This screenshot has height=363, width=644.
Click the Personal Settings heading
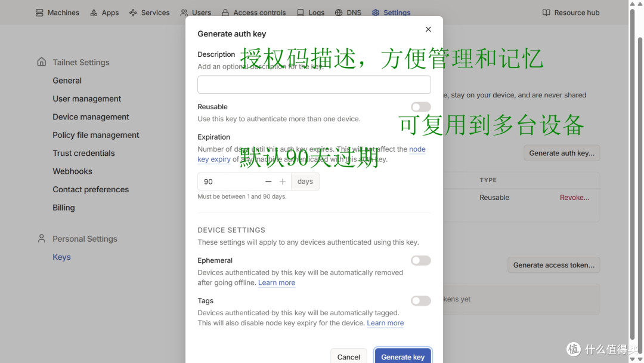tap(85, 238)
